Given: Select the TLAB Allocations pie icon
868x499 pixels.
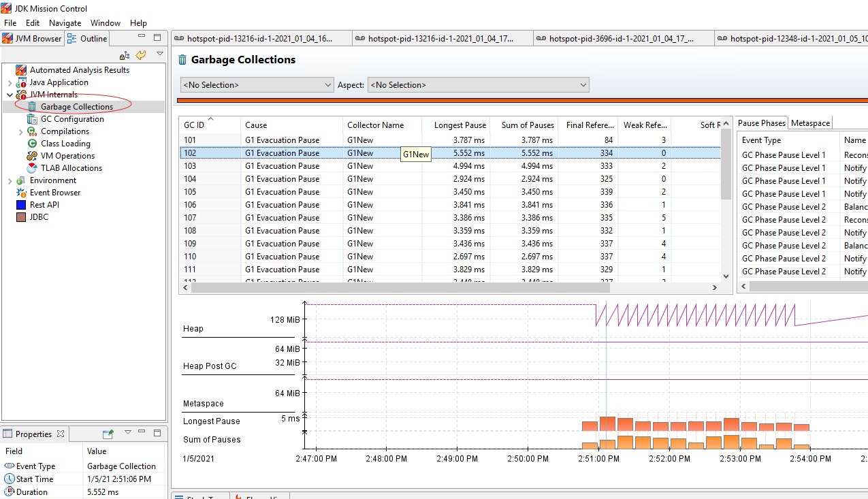Looking at the screenshot, I should (x=32, y=168).
